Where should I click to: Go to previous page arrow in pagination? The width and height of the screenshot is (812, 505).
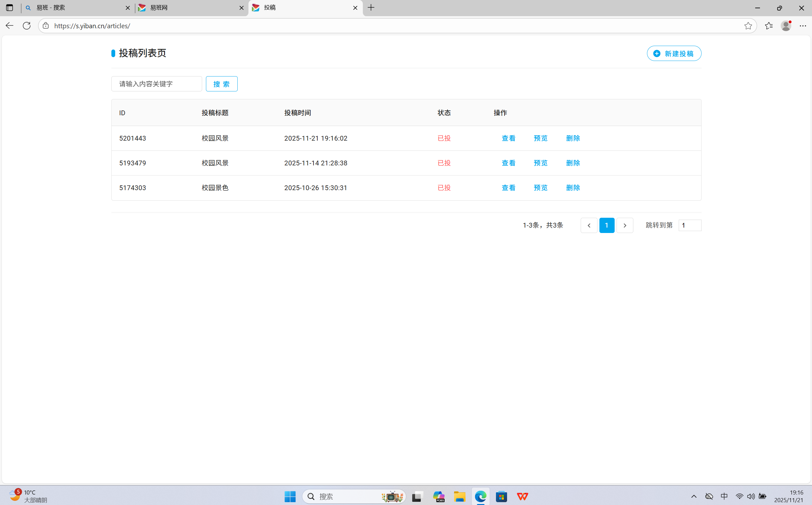point(589,225)
